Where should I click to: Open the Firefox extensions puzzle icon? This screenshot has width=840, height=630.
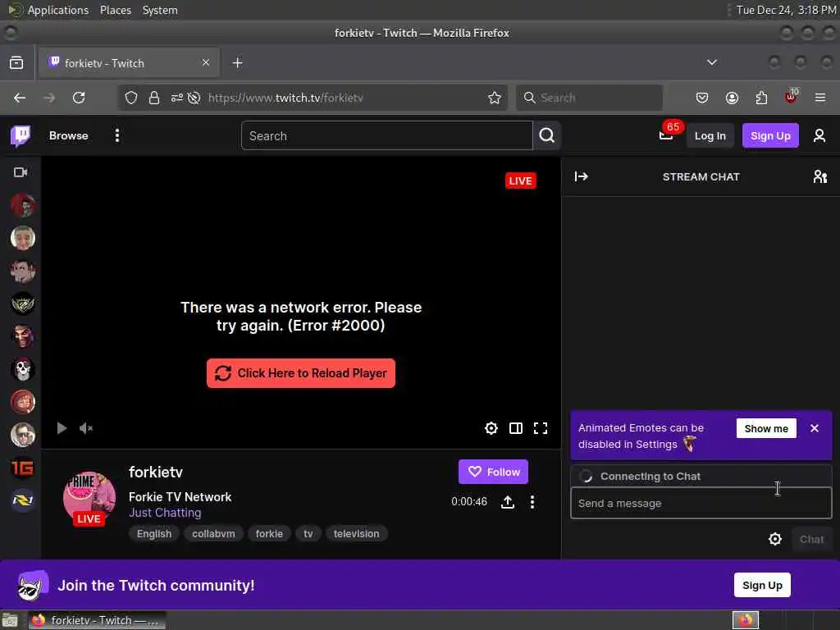point(761,98)
